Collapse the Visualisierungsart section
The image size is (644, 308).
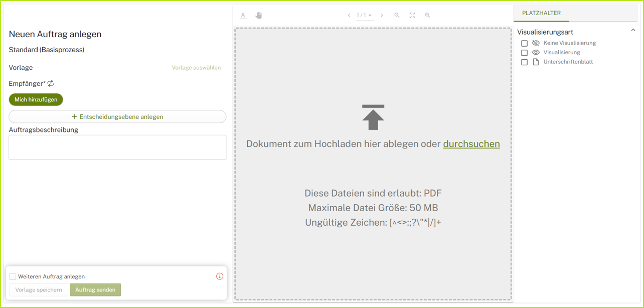click(x=633, y=31)
